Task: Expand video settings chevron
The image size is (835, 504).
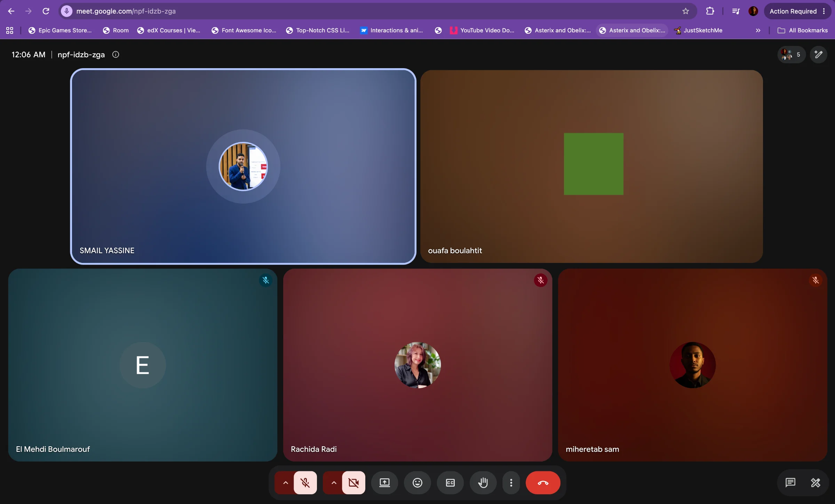Action: point(333,483)
